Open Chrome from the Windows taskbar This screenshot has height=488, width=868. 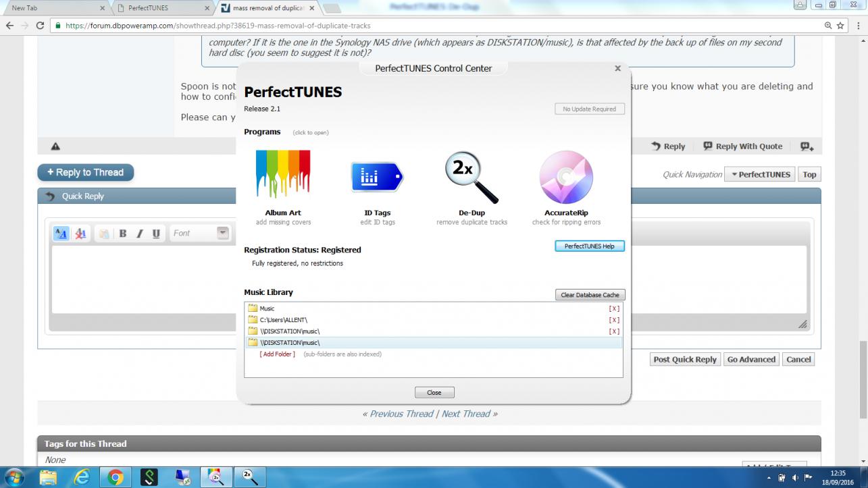point(116,477)
